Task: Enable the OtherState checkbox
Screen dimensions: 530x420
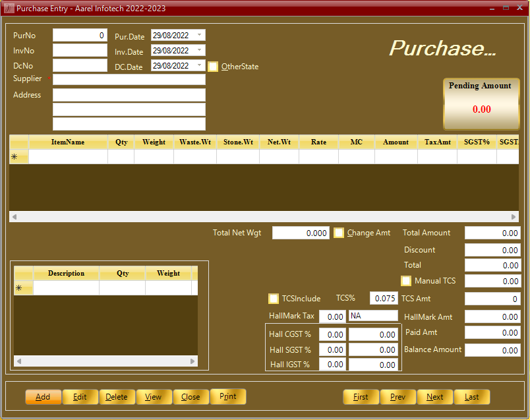Action: (x=213, y=67)
